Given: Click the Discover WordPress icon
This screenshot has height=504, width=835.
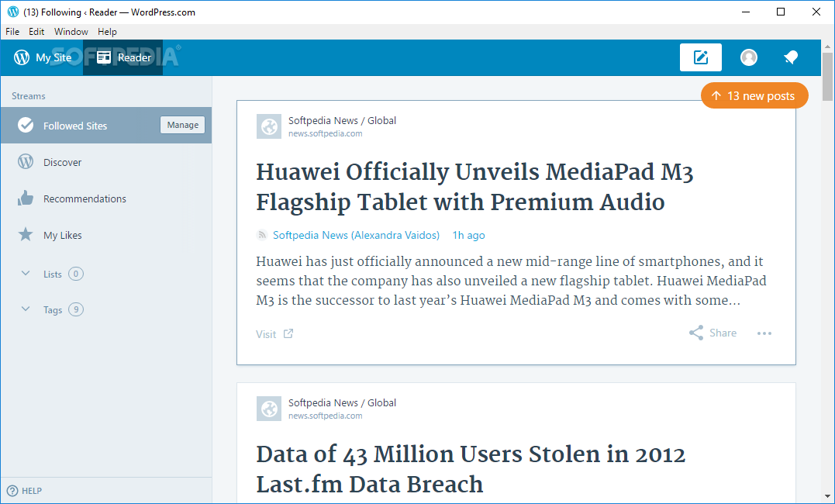Looking at the screenshot, I should pos(26,161).
